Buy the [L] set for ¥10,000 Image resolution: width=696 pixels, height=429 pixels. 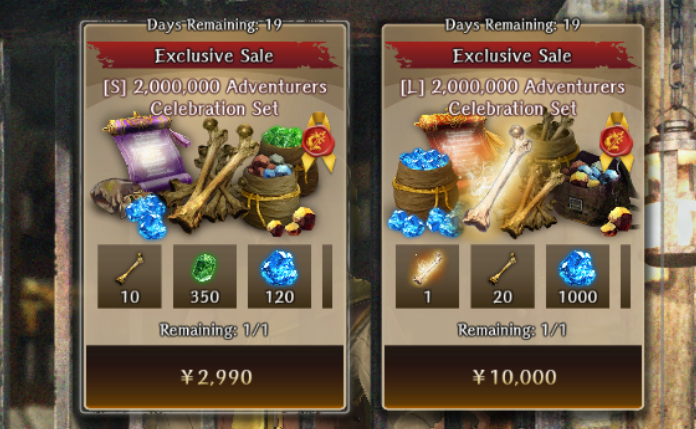(513, 377)
